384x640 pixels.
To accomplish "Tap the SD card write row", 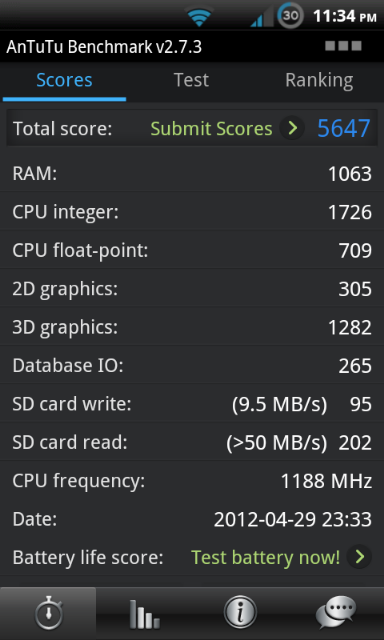I will tap(192, 404).
